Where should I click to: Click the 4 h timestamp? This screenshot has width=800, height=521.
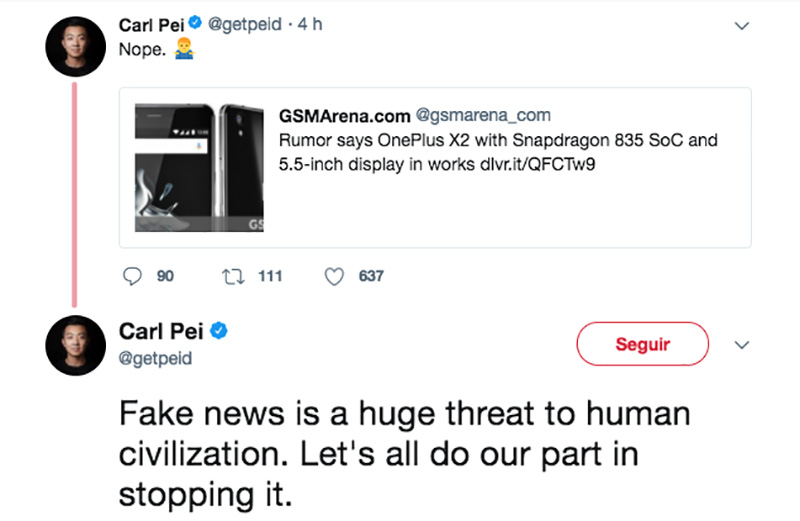[310, 24]
